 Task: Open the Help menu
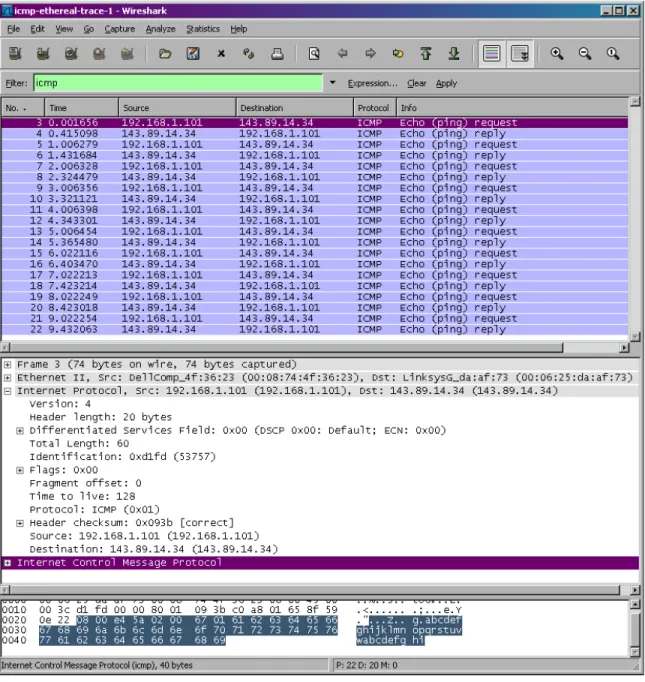point(239,29)
